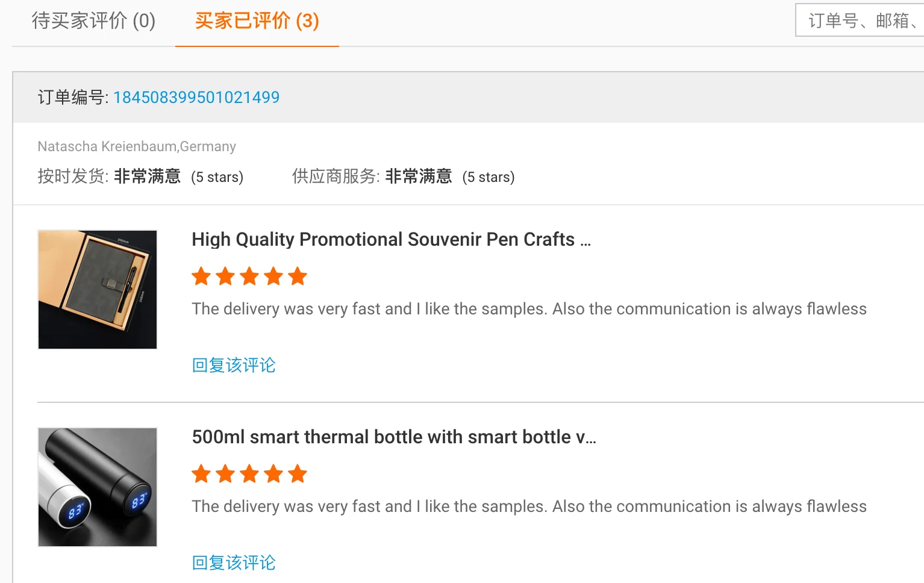Click fifth star of souvenir pen rating
924x583 pixels.
tap(298, 277)
